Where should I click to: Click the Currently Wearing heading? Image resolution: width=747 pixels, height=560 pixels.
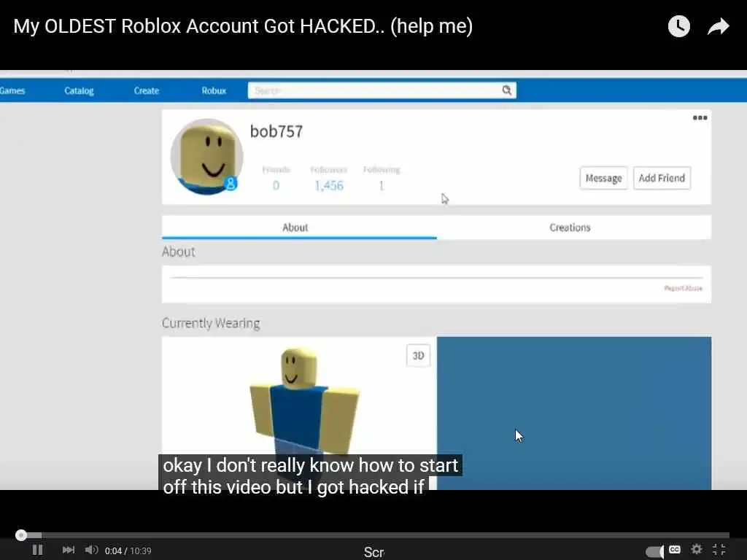tap(211, 323)
